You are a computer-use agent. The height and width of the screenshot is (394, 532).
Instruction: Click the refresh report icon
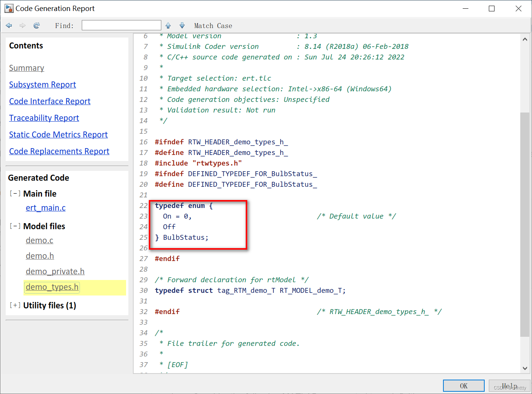[x=37, y=25]
